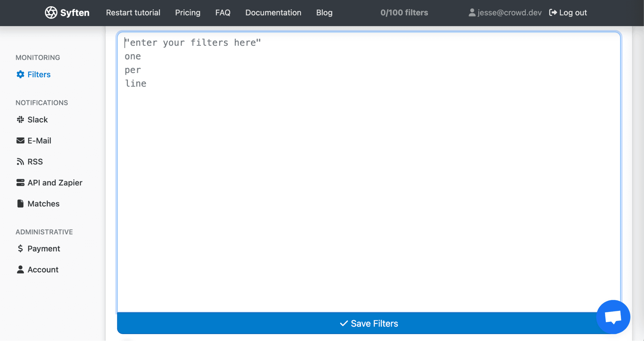Click the Slack icon in sidebar
The width and height of the screenshot is (644, 341).
tap(20, 120)
